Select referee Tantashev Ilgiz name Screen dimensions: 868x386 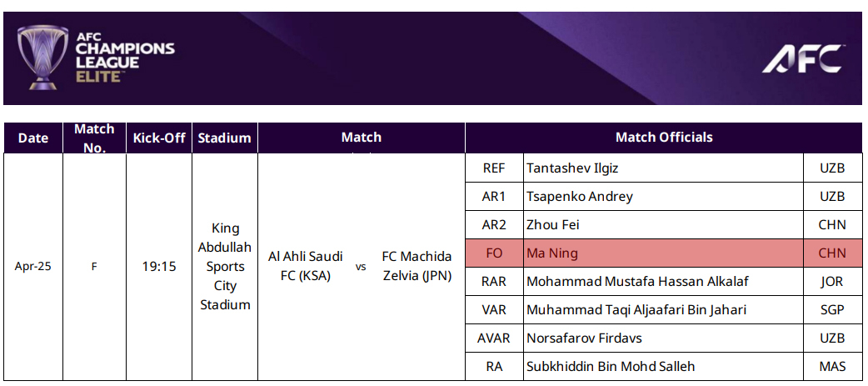point(572,168)
